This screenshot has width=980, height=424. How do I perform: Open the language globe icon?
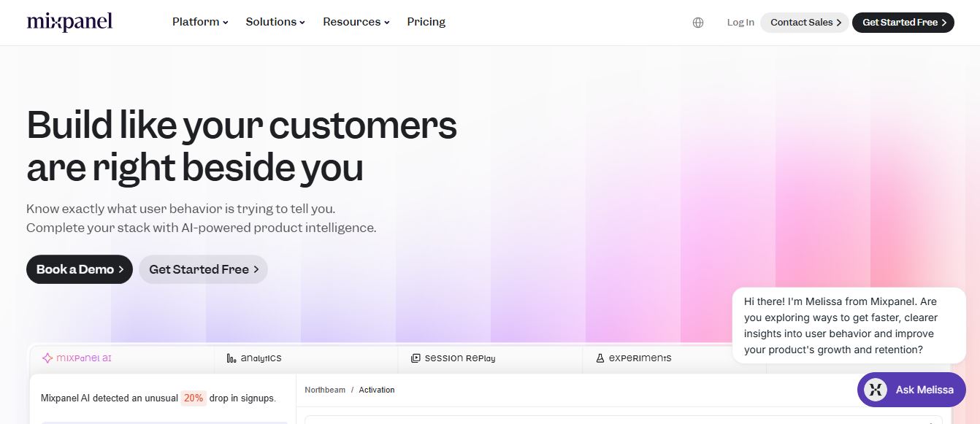697,23
